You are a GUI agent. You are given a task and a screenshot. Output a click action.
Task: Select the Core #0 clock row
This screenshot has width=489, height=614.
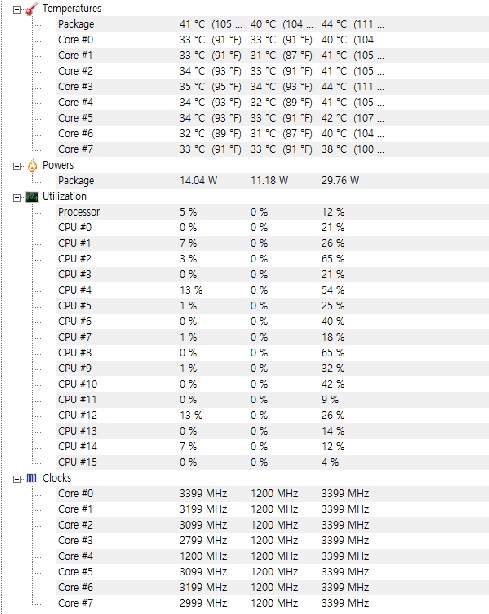pyautogui.click(x=272, y=493)
